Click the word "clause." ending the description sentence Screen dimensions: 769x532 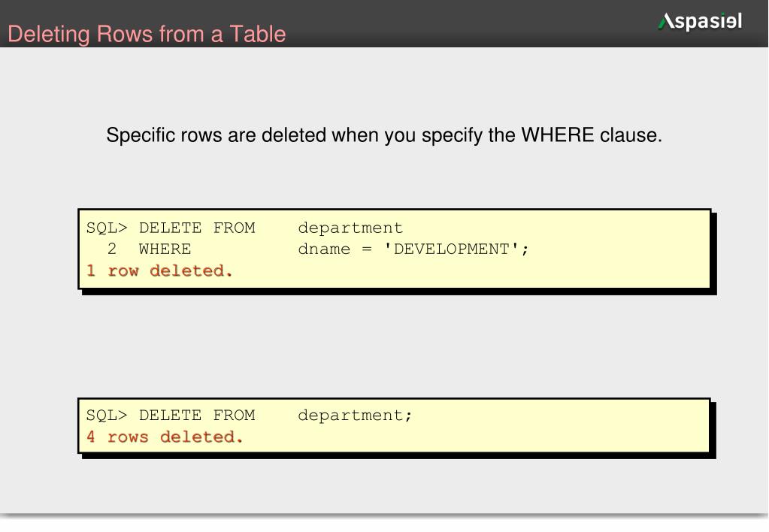pos(631,136)
